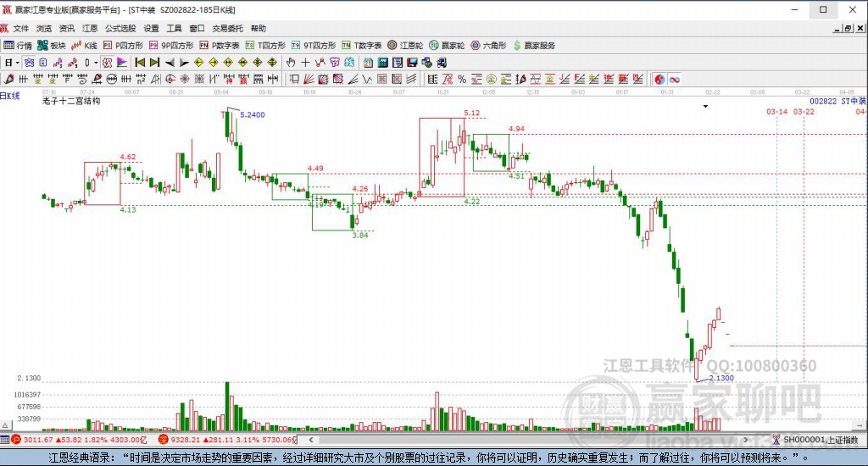Select the percent retracement tool

(x=462, y=79)
